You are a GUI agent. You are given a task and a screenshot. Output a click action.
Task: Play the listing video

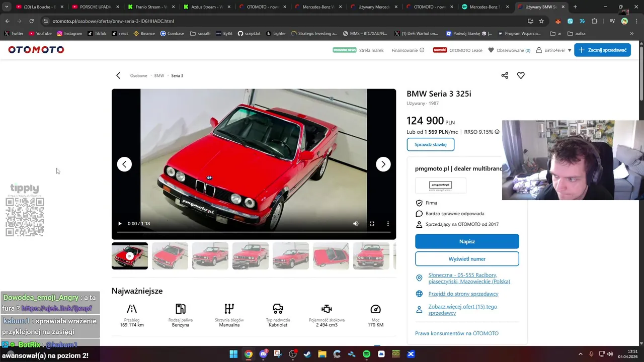[120, 224]
